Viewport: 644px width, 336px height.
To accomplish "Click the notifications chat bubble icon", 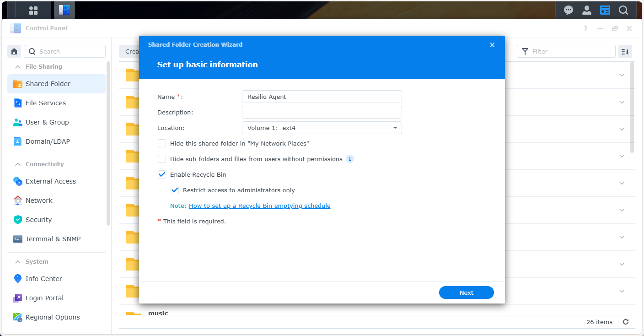I will [x=569, y=10].
